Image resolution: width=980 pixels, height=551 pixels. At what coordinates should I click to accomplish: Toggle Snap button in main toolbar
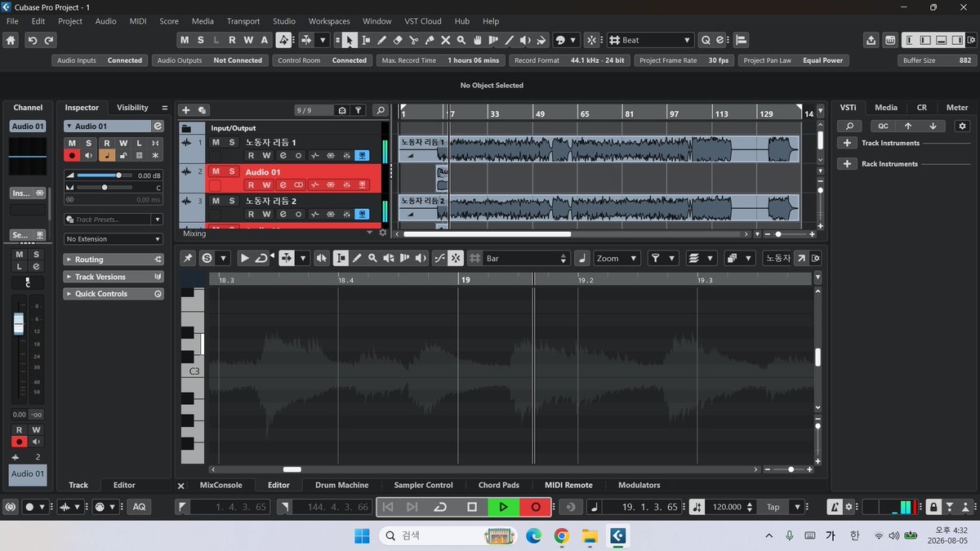[591, 40]
